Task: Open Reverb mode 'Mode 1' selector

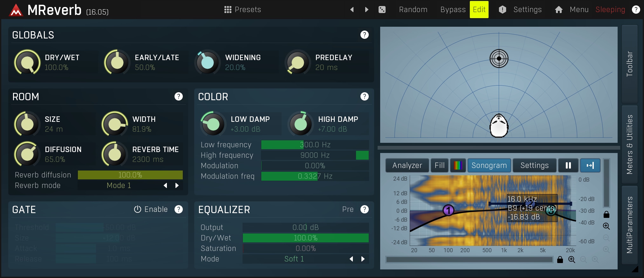Action: [x=119, y=185]
